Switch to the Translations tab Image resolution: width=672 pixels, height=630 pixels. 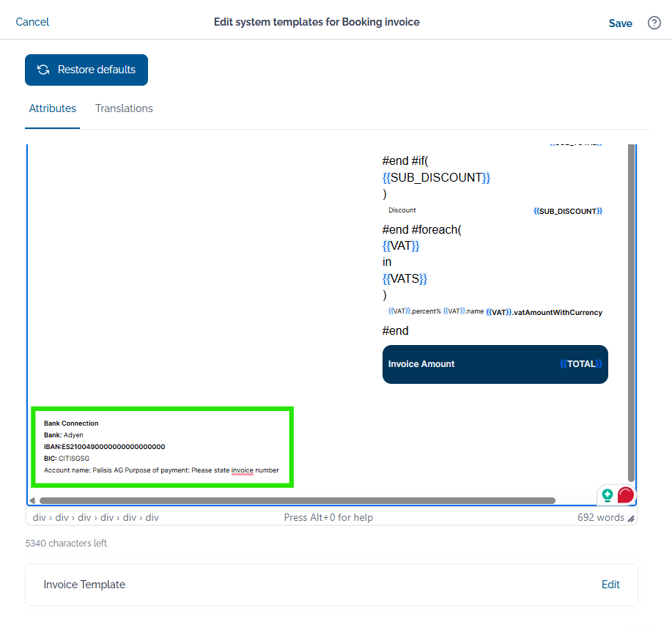tap(124, 108)
